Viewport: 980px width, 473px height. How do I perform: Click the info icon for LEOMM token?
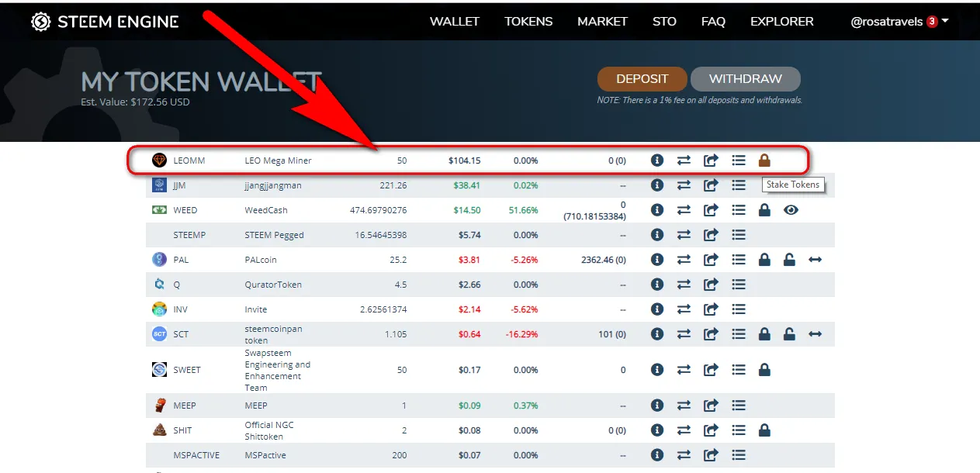[x=657, y=161]
